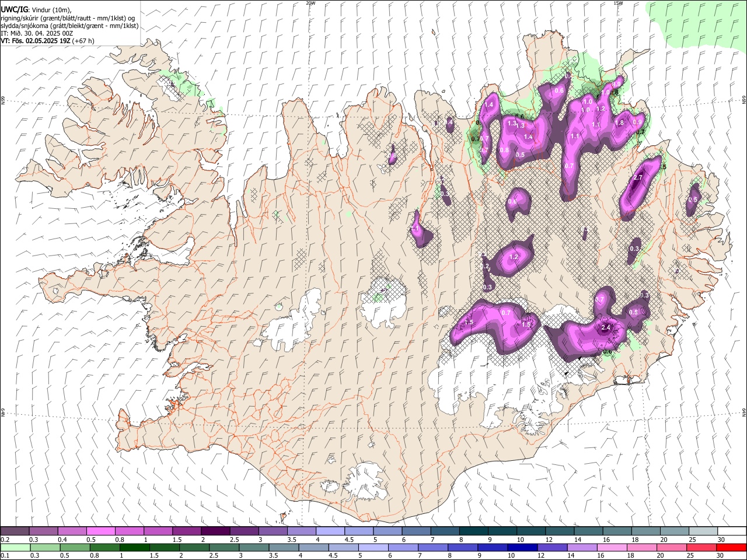
Task: Click the snow legend swatch between 6 and 7
Action: click(x=416, y=531)
